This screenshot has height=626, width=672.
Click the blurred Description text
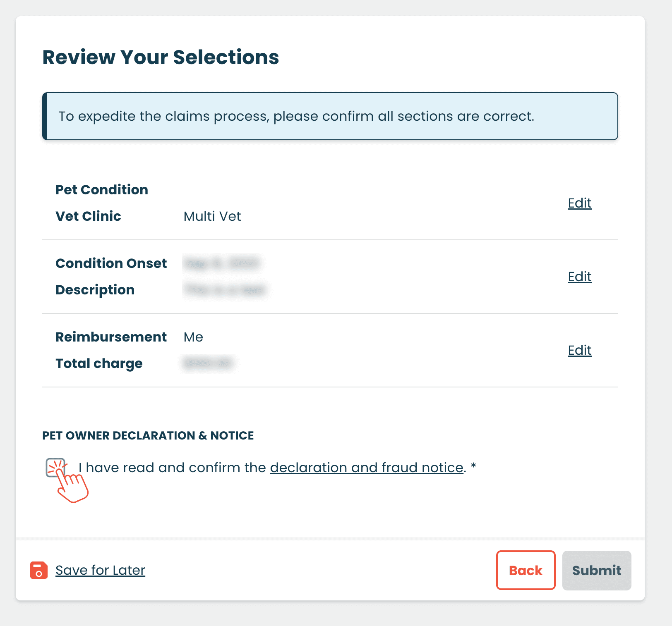[x=225, y=289]
